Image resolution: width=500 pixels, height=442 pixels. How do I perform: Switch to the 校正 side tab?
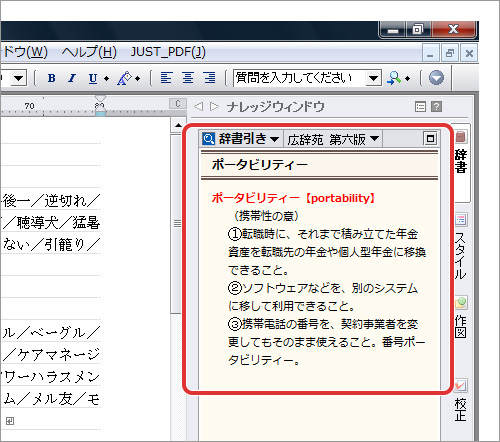point(461,401)
